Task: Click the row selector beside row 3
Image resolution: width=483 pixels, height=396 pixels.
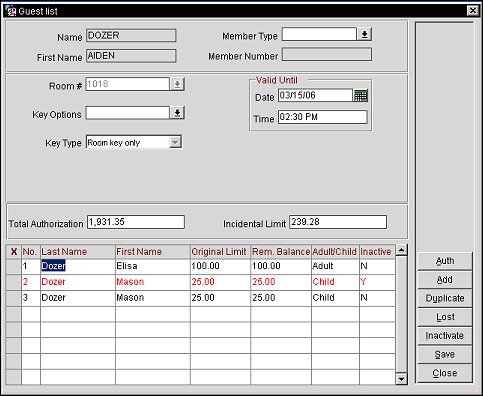Action: (x=14, y=298)
